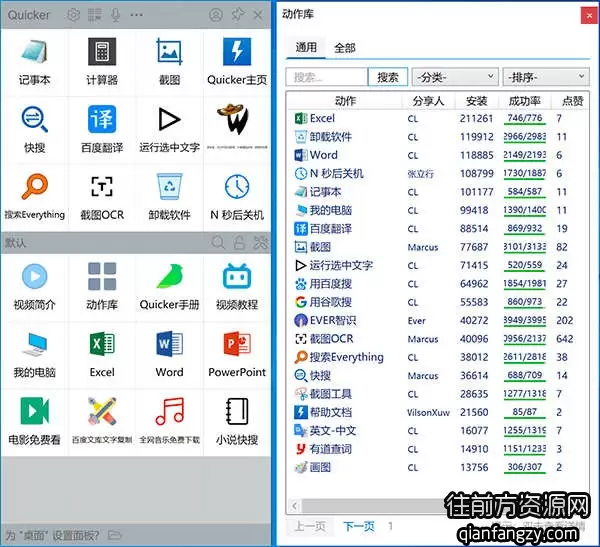
Task: Open 卸载软件 recycle-bin action in Quicker panel
Action: point(170,197)
